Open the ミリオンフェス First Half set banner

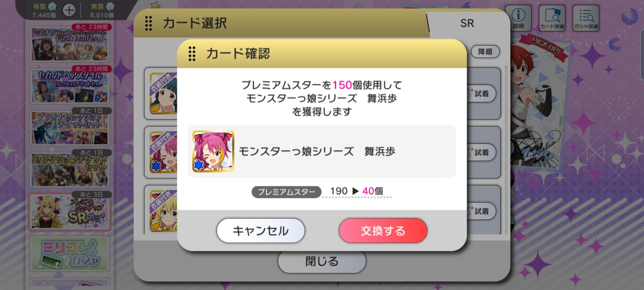[70, 44]
